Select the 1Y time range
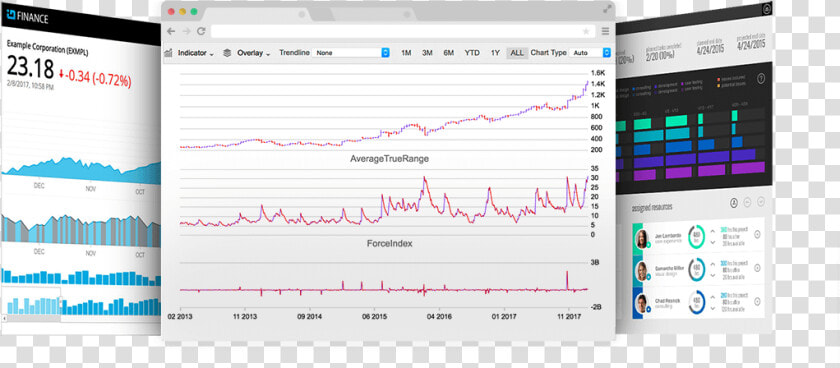This screenshot has width=840, height=368. [495, 53]
